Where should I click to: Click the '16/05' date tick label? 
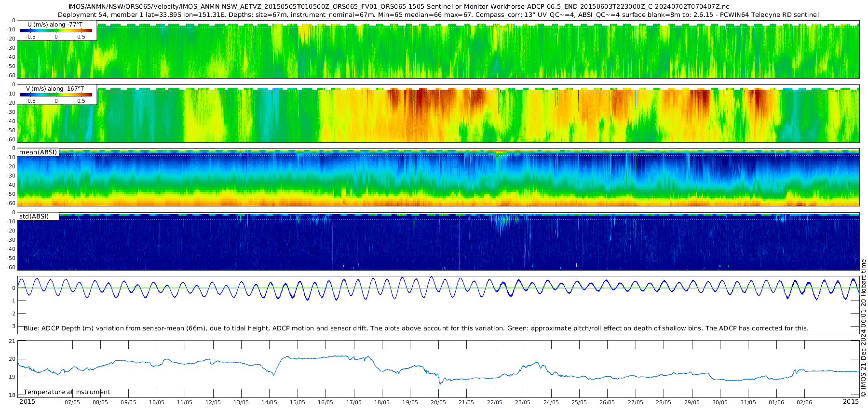coord(325,402)
